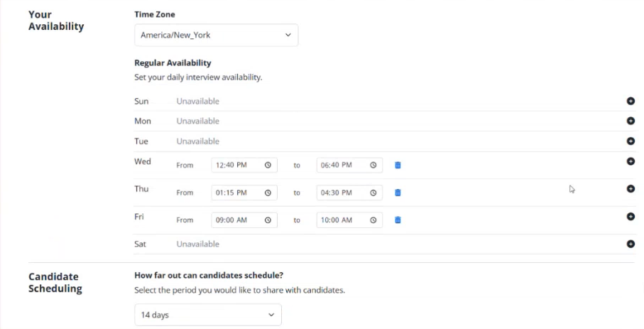Open clock picker for Thursday end time
Viewport: 644px width, 329px height.
(x=373, y=193)
